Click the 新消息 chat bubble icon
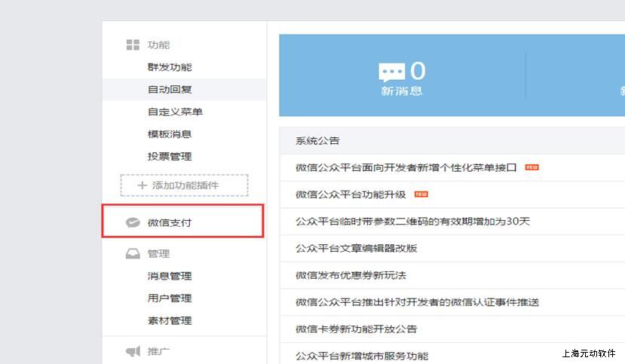Viewport: 625px width, 364px height. pyautogui.click(x=391, y=72)
